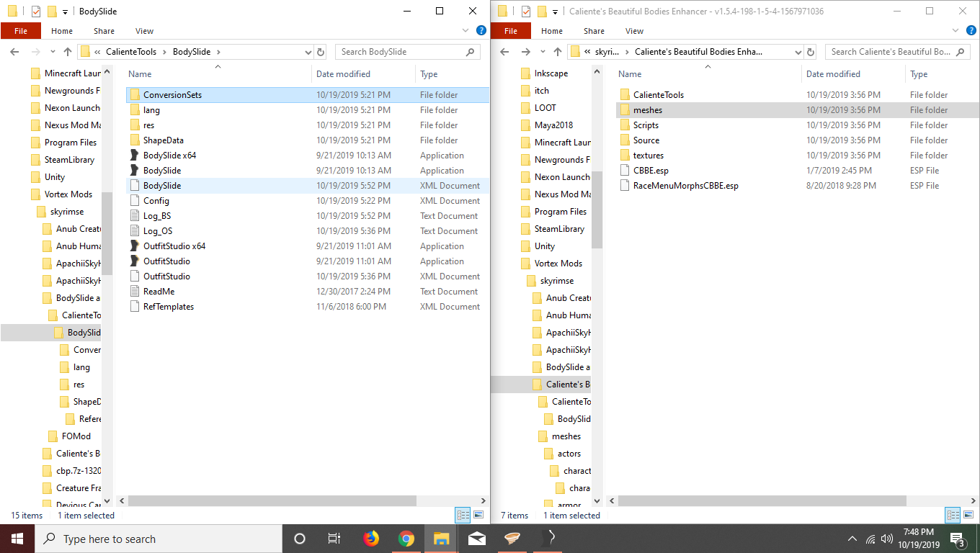Click the Windows Start button
Image resolution: width=980 pixels, height=553 pixels.
[17, 539]
